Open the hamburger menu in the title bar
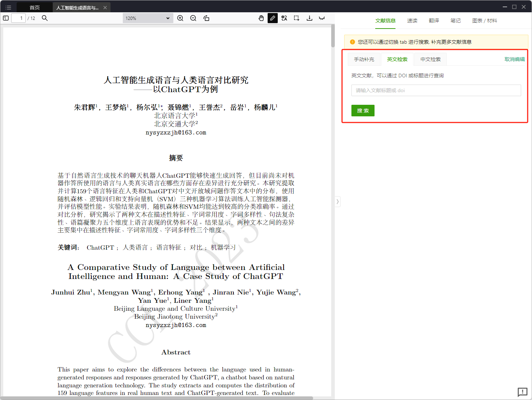 point(8,7)
